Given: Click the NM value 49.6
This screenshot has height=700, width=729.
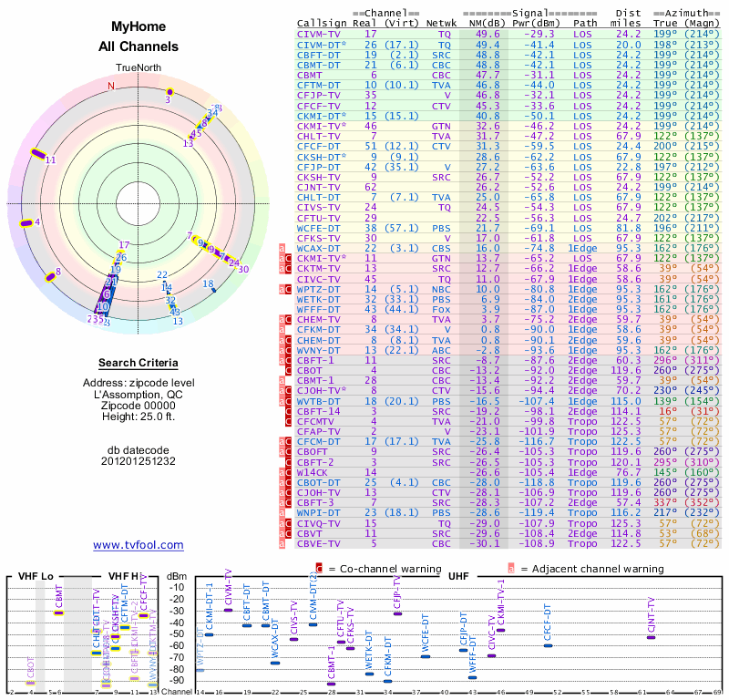Looking at the screenshot, I should pyautogui.click(x=488, y=34).
